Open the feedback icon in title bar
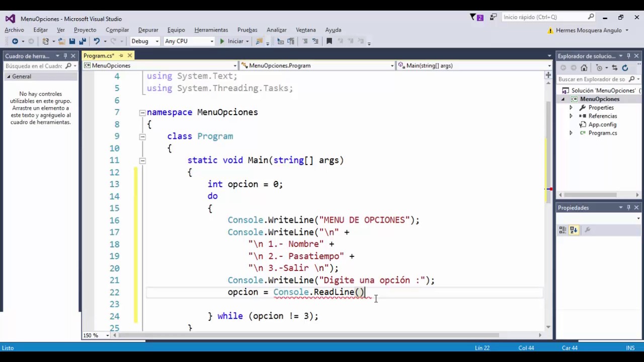This screenshot has width=644, height=362. 493,17
